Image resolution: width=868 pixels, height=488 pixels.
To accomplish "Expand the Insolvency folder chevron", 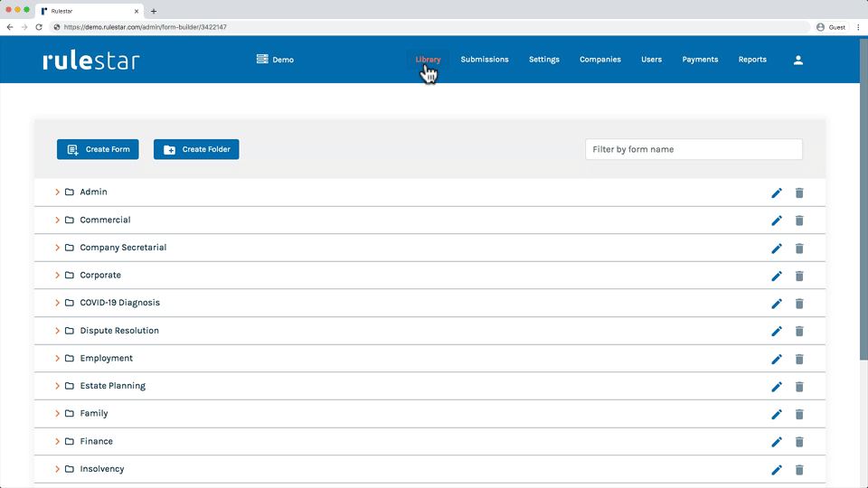I will click(57, 469).
